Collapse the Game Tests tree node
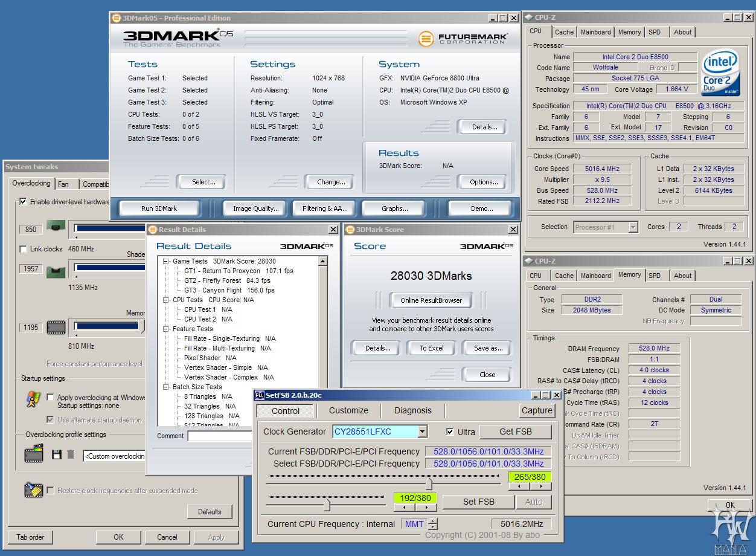The height and width of the screenshot is (556, 756). [166, 262]
